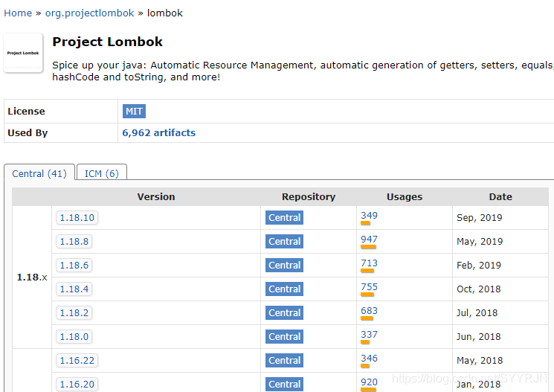Click the Central badge for 1.18.2
The width and height of the screenshot is (554, 392).
(284, 313)
